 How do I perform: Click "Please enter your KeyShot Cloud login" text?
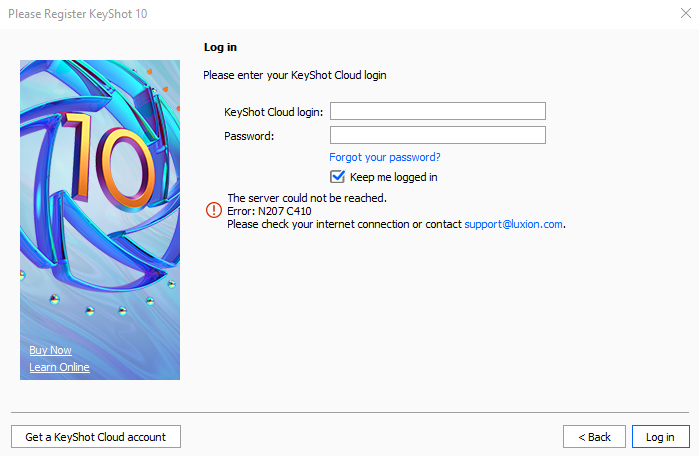(x=294, y=75)
